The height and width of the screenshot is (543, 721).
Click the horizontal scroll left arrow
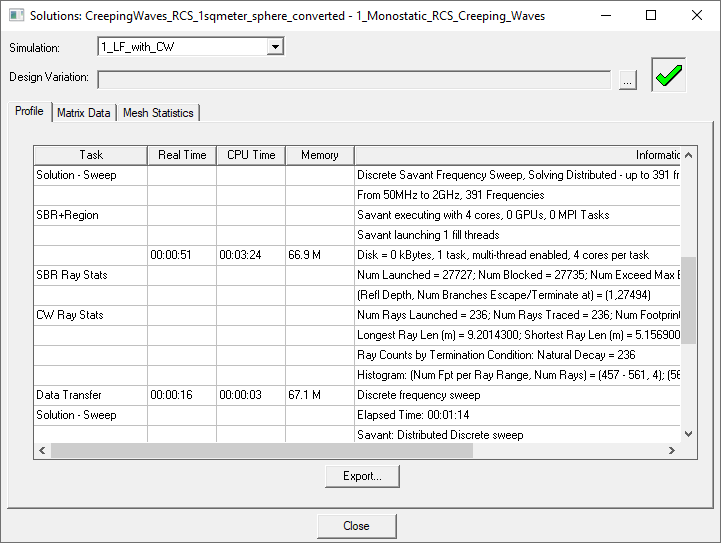click(x=42, y=450)
